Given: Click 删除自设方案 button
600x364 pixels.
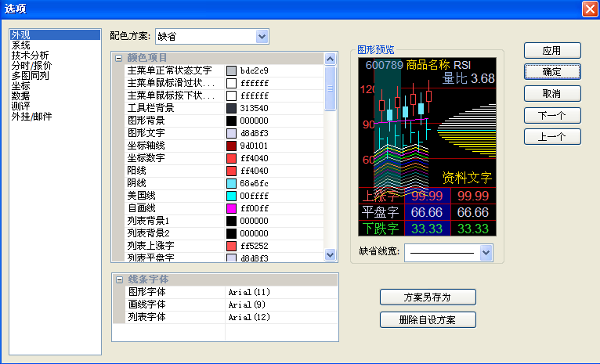Looking at the screenshot, I should pos(428,319).
